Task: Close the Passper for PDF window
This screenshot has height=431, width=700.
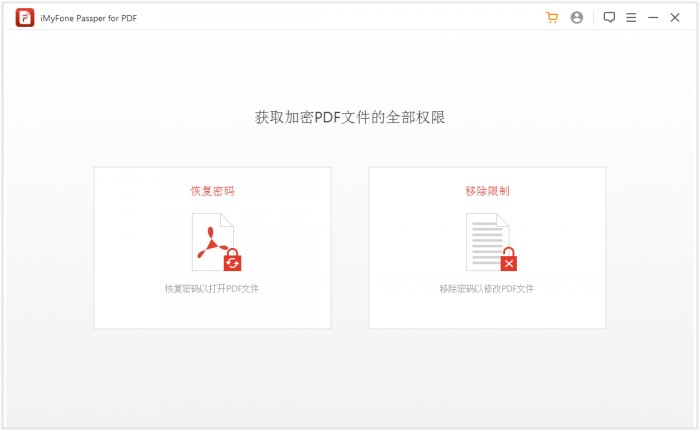Action: [675, 17]
